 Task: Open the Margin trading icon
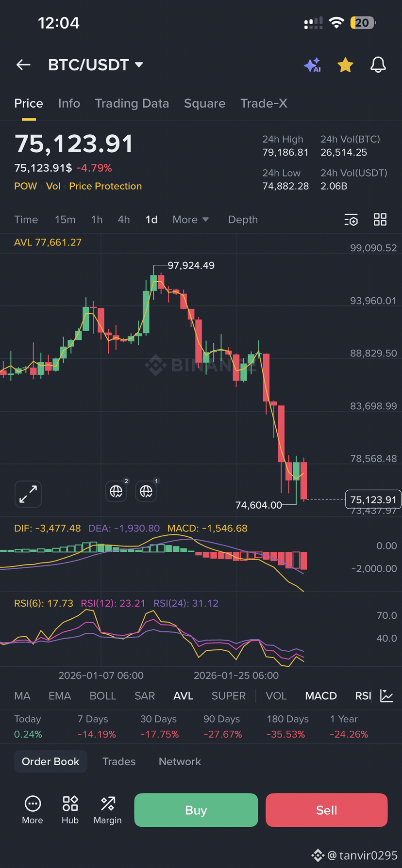[108, 810]
